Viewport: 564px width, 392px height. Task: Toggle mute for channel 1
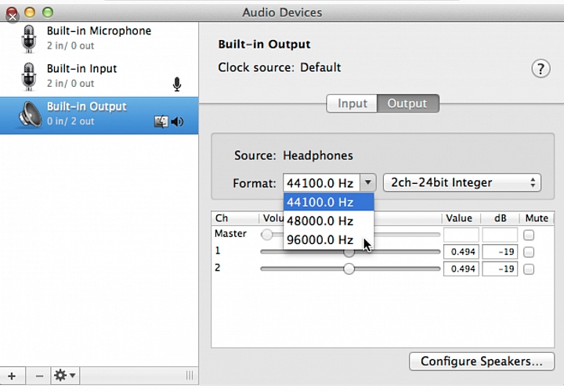click(529, 252)
